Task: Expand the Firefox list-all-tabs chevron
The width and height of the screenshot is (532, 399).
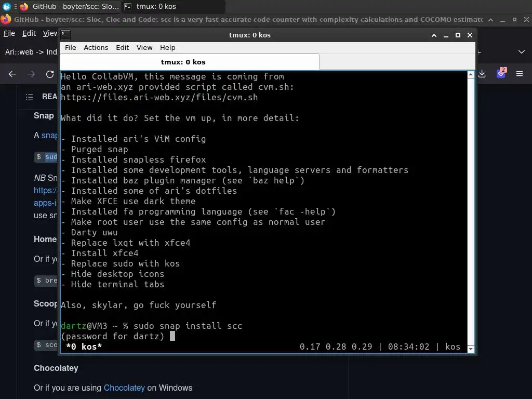Action: tap(522, 52)
